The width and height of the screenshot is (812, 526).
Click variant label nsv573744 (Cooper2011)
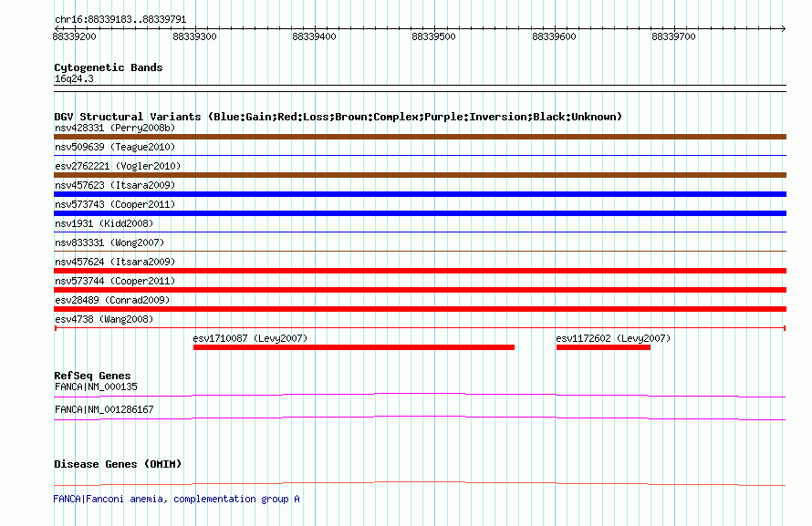point(115,281)
